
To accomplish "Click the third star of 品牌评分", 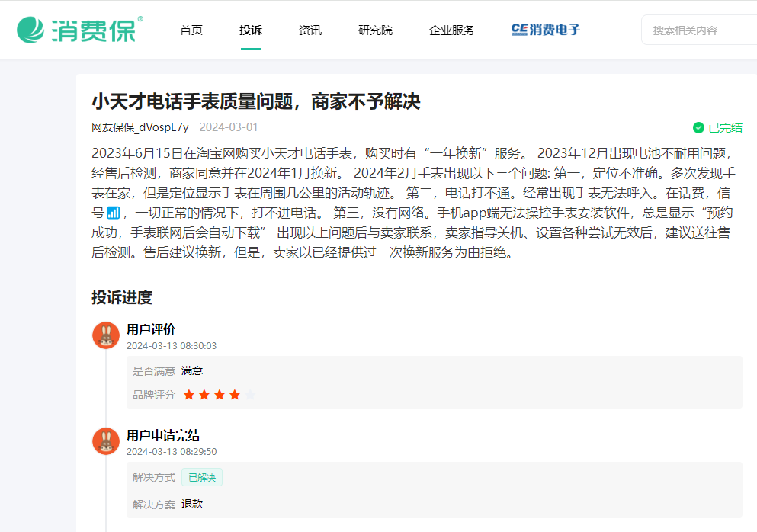I will click(220, 395).
